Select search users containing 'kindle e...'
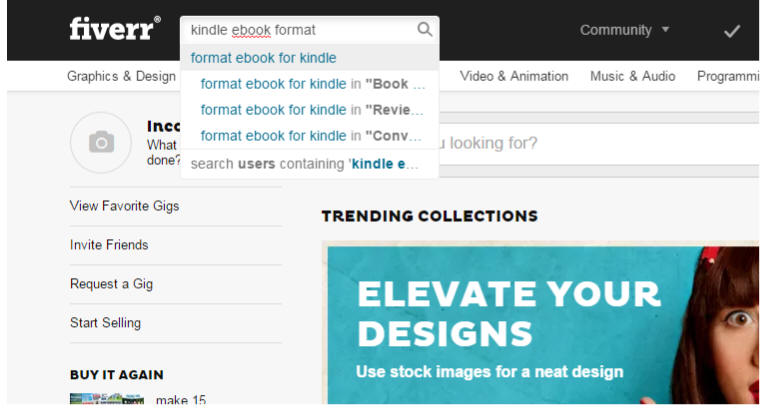767x420 pixels. tap(310, 163)
